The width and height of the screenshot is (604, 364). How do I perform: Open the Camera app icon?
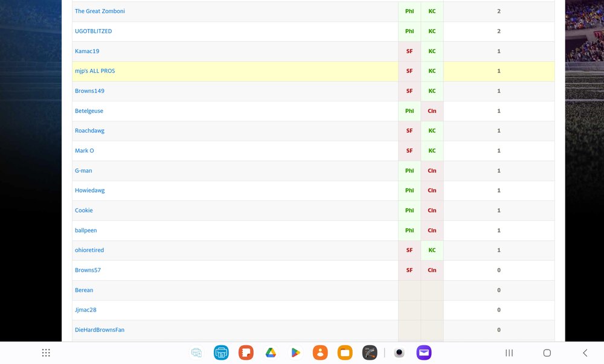click(x=399, y=353)
